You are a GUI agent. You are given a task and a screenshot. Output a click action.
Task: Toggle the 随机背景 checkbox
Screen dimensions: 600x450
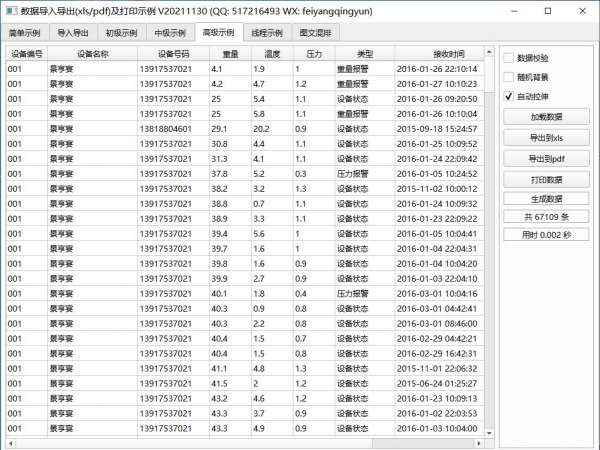click(509, 77)
